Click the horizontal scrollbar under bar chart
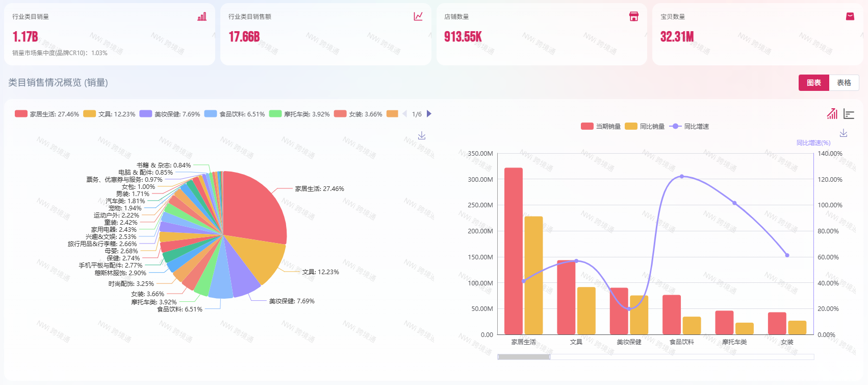This screenshot has height=385, width=868. click(x=524, y=357)
